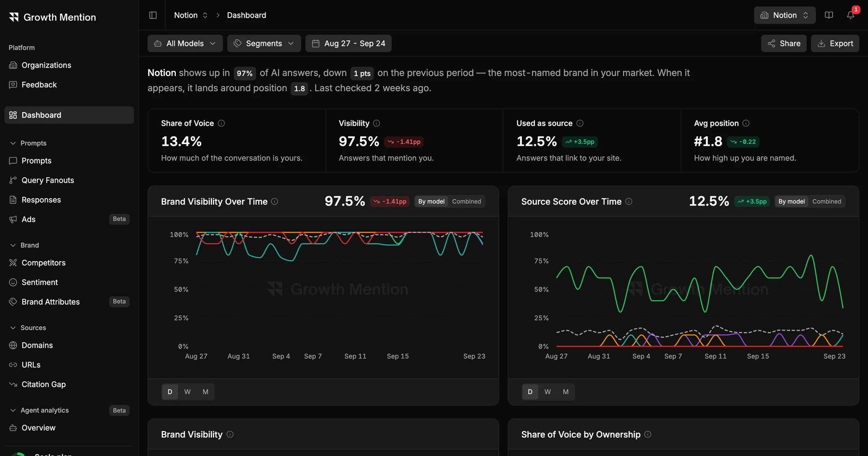The width and height of the screenshot is (868, 456).
Task: Show info for Brand Visibility Over Time
Action: [275, 202]
